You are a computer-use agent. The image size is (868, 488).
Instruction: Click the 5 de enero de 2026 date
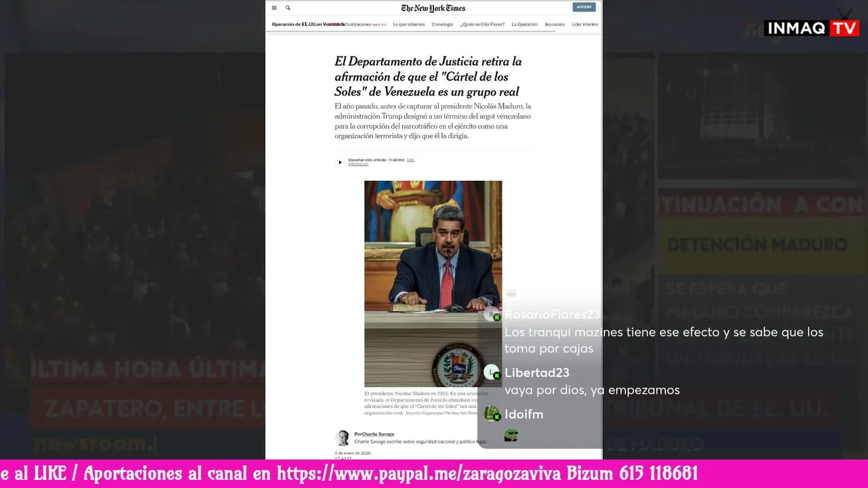(x=353, y=453)
